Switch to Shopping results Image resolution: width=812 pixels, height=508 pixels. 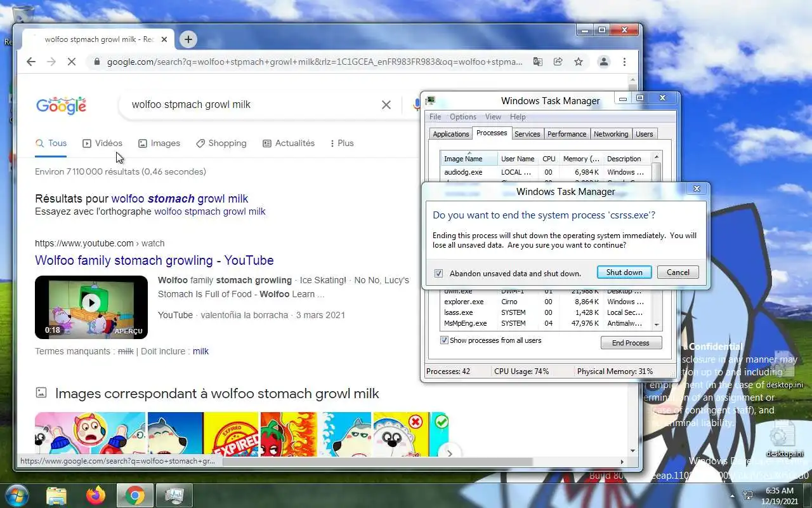tap(221, 143)
